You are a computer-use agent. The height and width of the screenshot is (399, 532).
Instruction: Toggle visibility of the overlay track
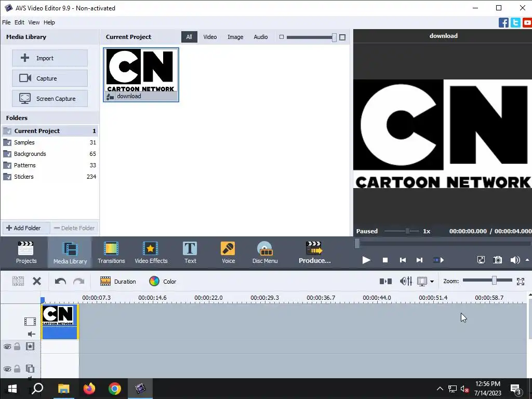point(7,368)
